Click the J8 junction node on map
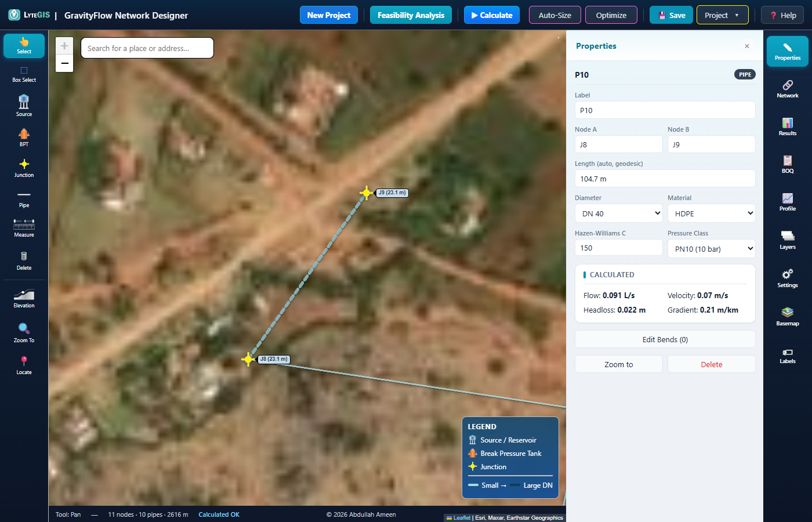Viewport: 812px width, 522px height. (x=248, y=360)
